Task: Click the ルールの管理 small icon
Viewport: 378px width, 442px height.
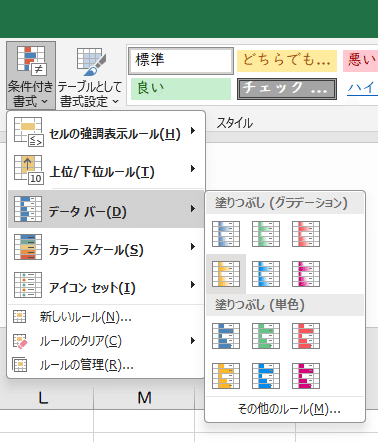Action: tap(20, 365)
